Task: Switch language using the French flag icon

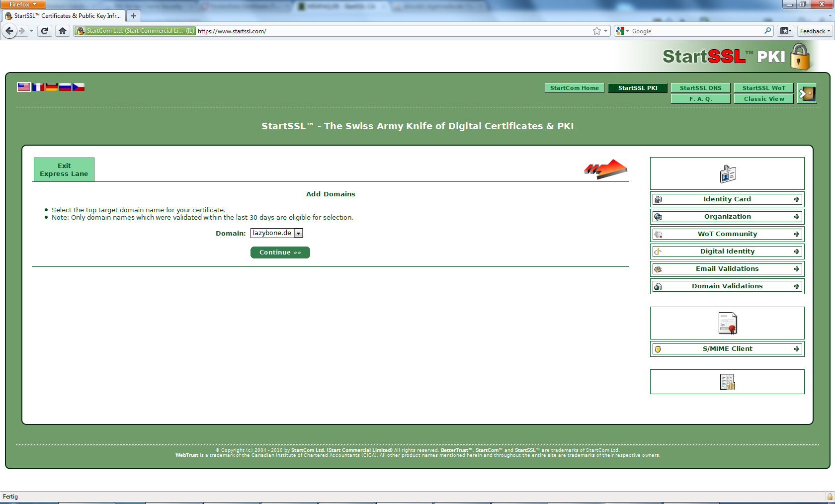Action: 38,87
